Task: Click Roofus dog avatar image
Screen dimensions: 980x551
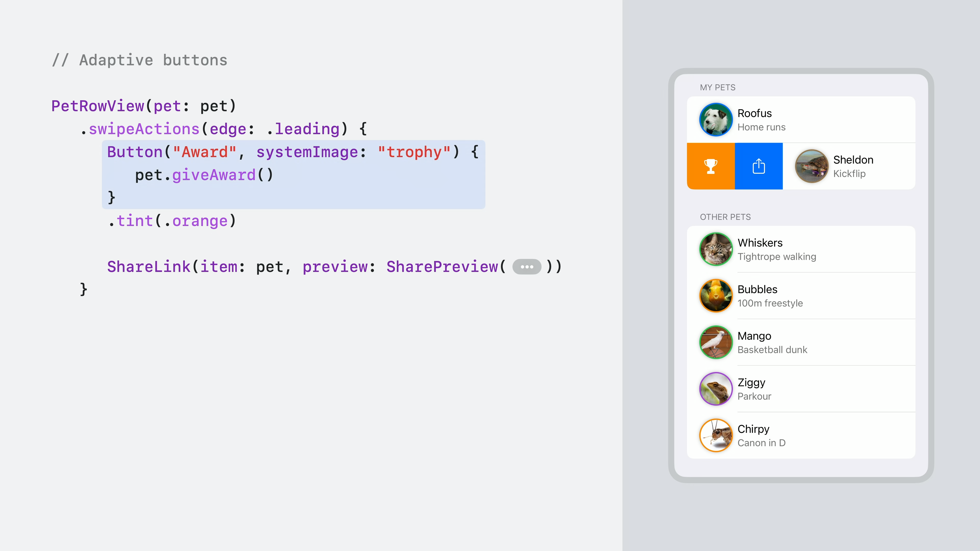Action: click(x=716, y=120)
